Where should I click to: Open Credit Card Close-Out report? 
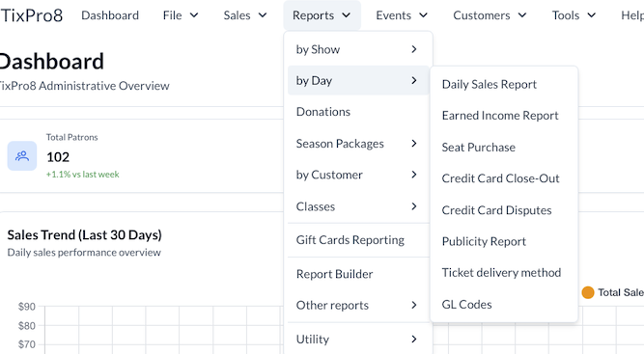tap(504, 178)
